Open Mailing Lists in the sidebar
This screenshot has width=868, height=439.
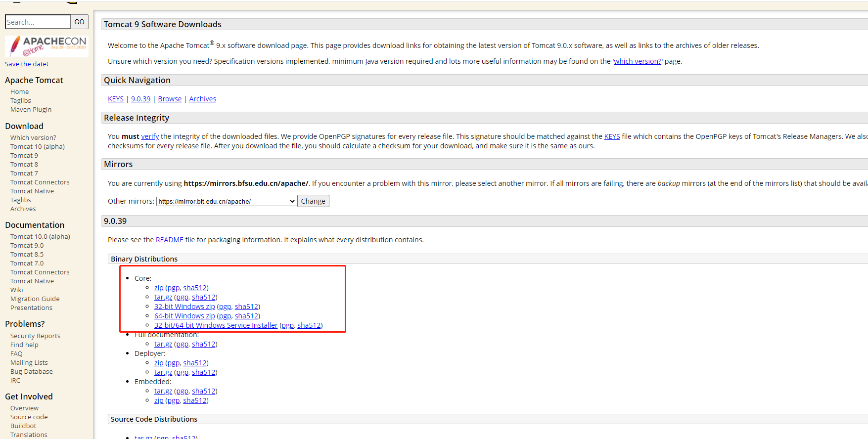tap(29, 363)
